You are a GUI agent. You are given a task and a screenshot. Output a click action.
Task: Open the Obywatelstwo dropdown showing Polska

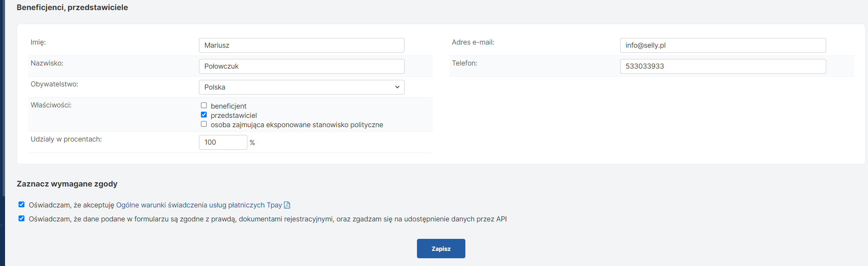point(301,87)
